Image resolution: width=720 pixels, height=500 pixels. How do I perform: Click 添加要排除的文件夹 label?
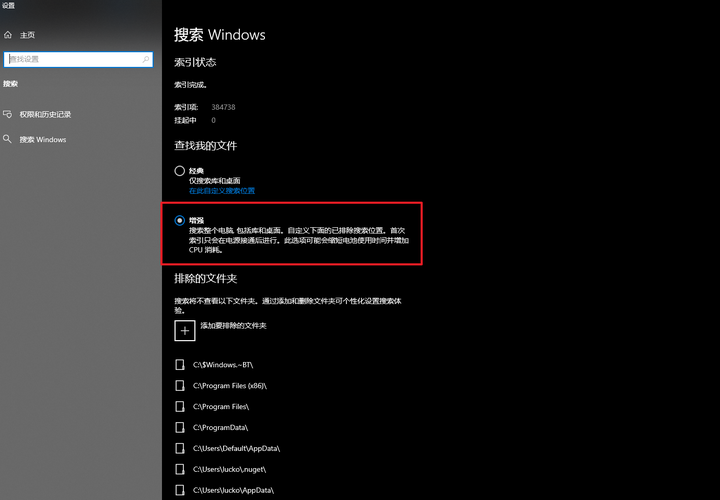(233, 326)
